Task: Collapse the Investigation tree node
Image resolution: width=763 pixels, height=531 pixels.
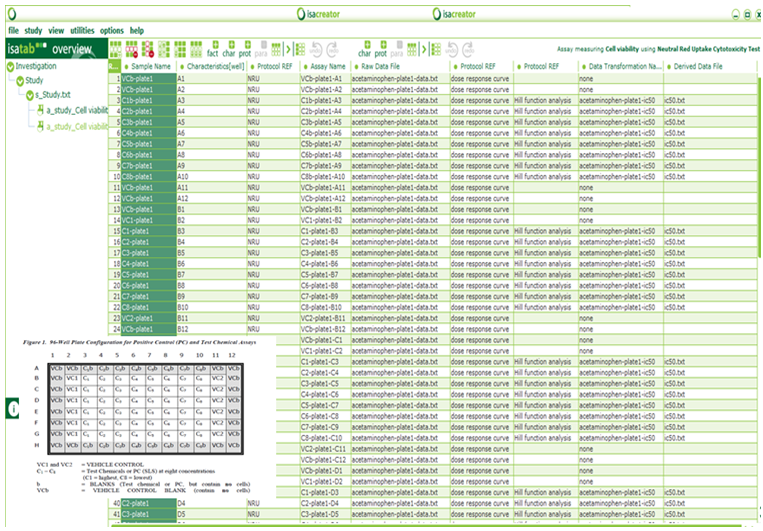Action: (x=9, y=66)
